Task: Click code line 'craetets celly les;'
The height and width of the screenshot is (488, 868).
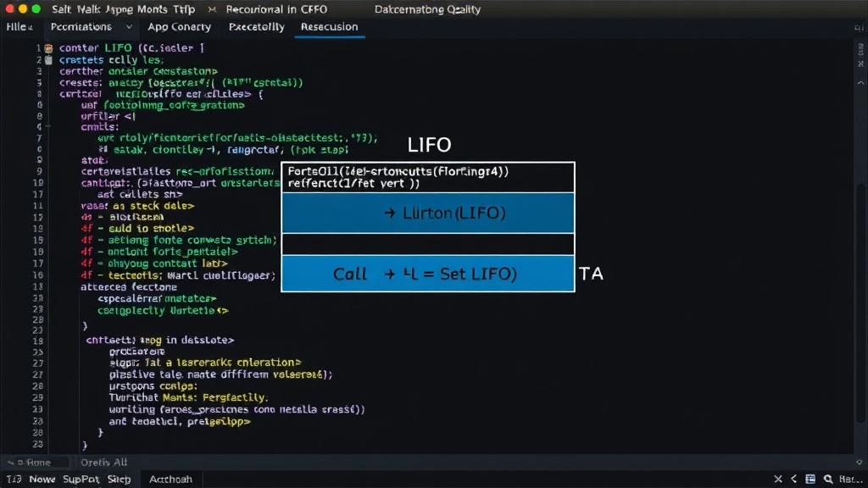Action: pos(111,60)
